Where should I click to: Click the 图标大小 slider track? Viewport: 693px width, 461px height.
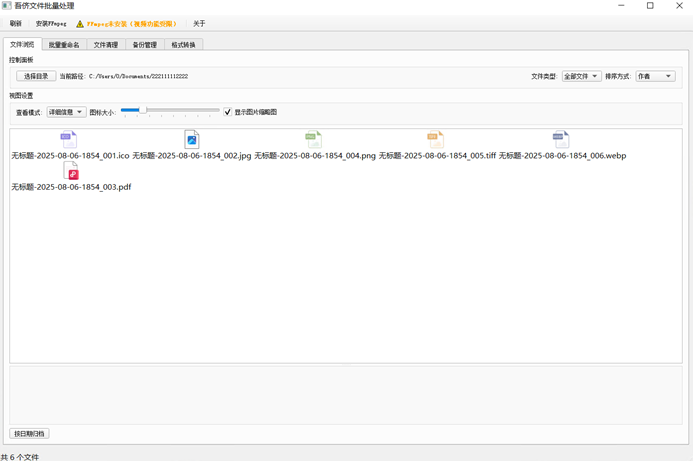tap(170, 111)
